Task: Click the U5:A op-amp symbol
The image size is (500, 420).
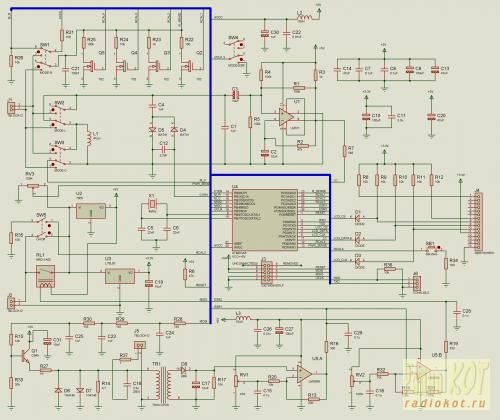Action: [x=304, y=374]
